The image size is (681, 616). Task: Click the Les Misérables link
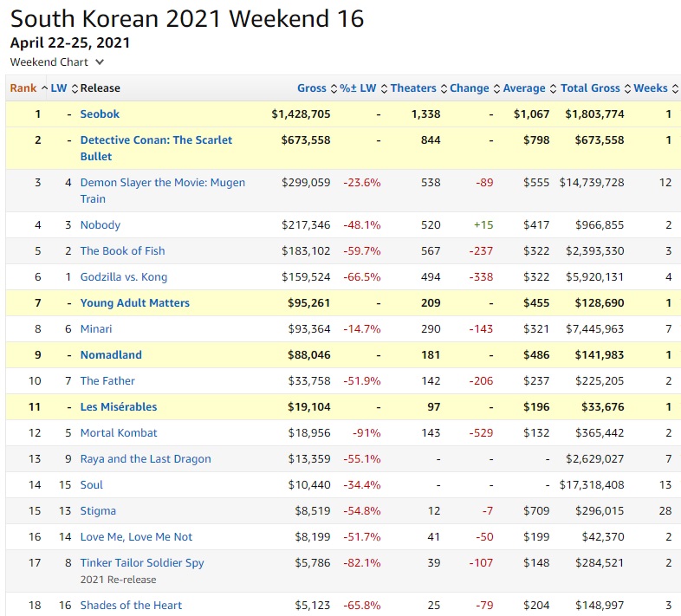(119, 407)
